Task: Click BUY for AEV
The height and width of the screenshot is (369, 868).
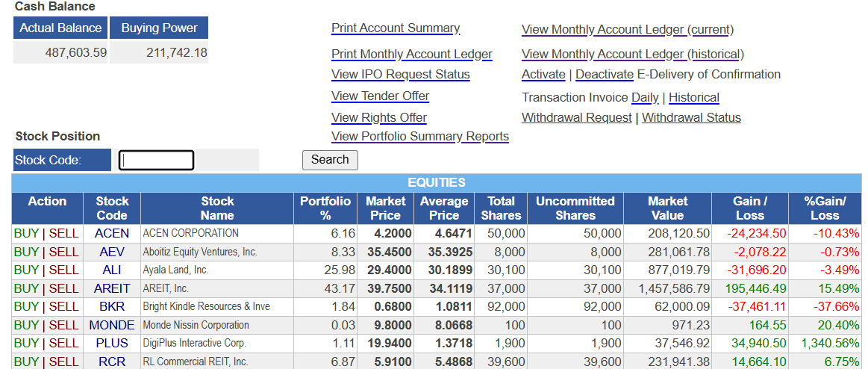Action: point(26,252)
